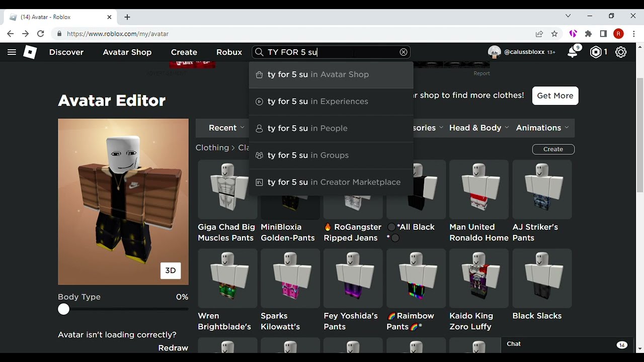Viewport: 644px width, 362px height.
Task: Expand the Recent category dropdown
Action: [226, 128]
